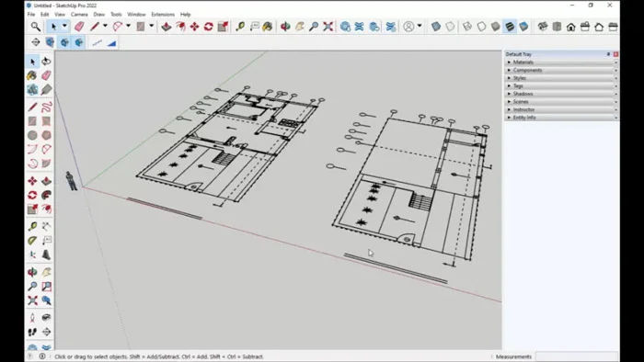
Task: Open the Line tool dropdown arrow
Action: 105,27
